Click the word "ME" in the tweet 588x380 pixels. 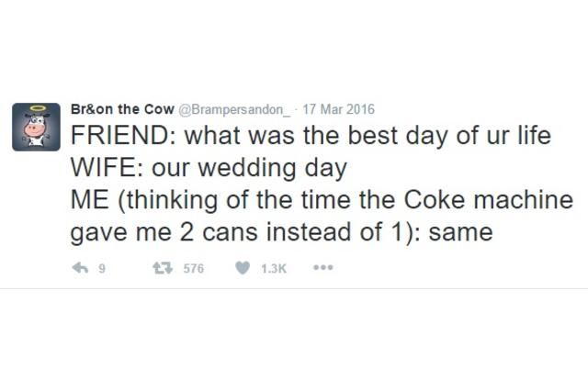(x=89, y=200)
